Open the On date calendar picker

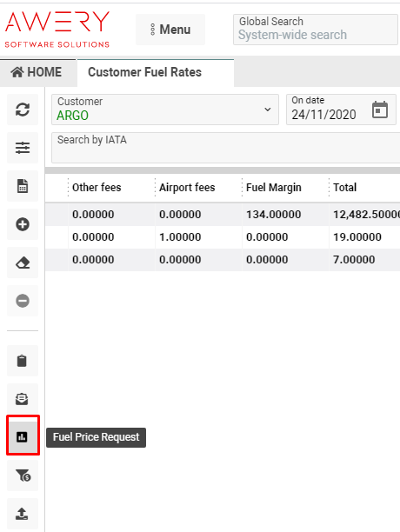[x=380, y=110]
